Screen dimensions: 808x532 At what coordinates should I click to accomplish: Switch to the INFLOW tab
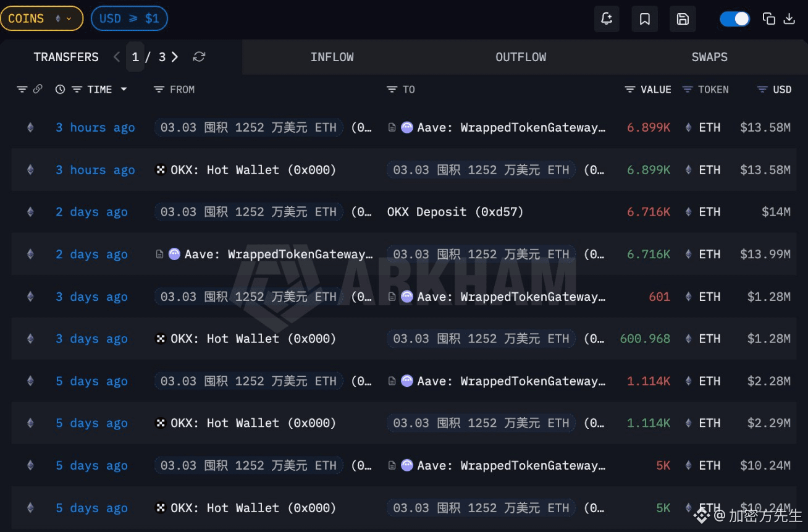coord(332,57)
